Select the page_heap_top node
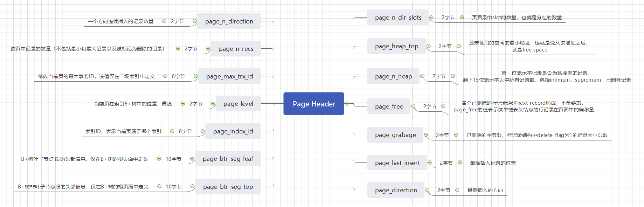The image size is (644, 207). pyautogui.click(x=396, y=46)
